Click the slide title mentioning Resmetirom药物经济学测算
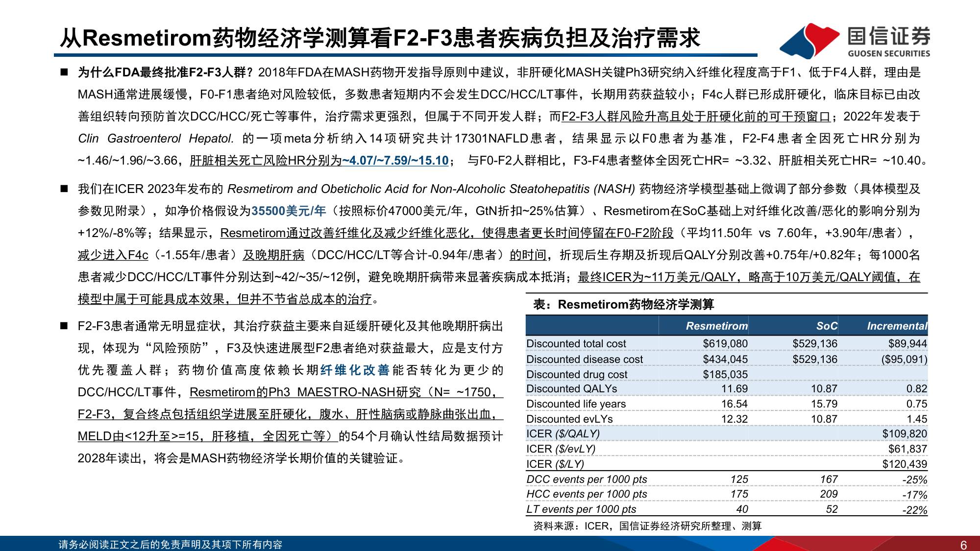 (x=380, y=38)
